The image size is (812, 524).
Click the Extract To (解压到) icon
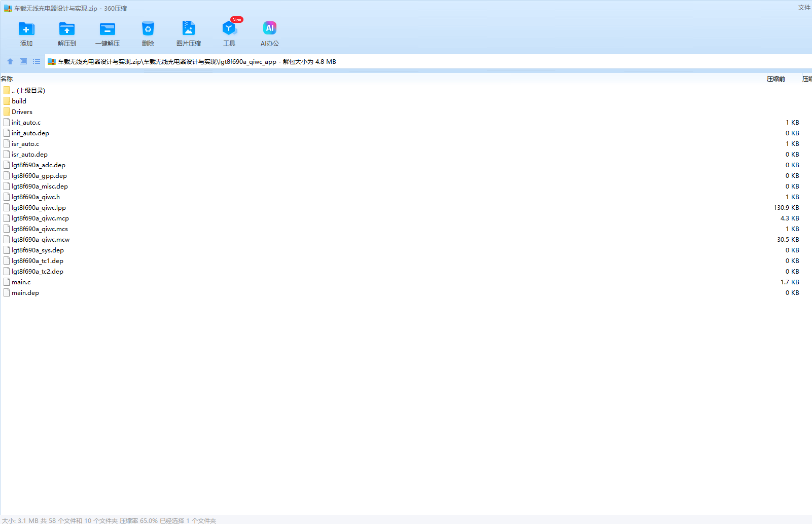pyautogui.click(x=66, y=29)
